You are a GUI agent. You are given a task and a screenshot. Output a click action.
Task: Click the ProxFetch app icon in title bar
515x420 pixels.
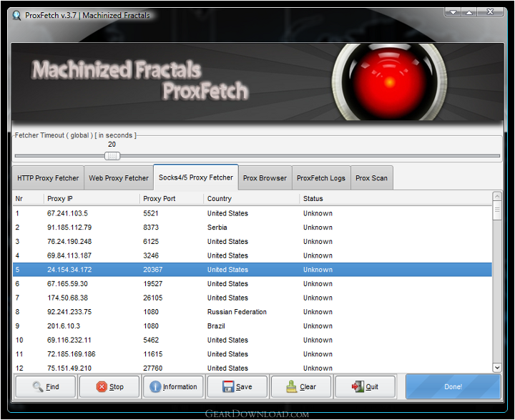(16, 16)
